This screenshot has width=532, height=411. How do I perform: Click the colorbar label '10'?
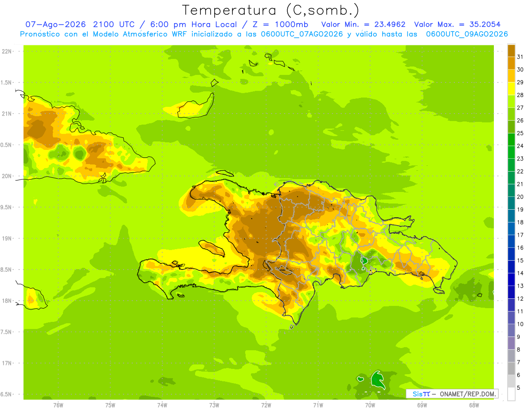(520, 324)
